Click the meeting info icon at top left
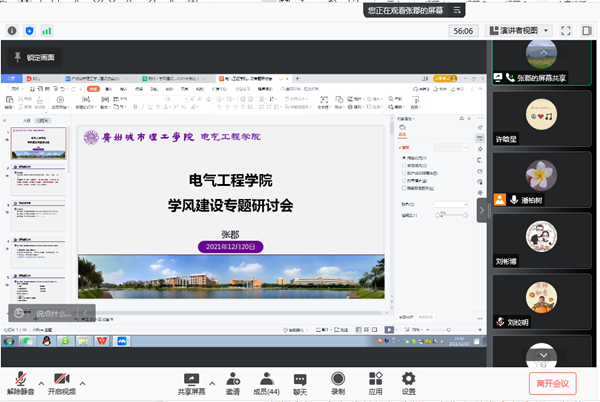Image resolution: width=600 pixels, height=402 pixels. pos(12,31)
